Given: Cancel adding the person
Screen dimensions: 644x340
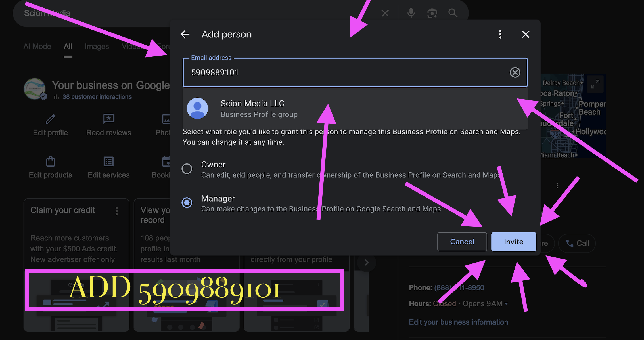Looking at the screenshot, I should (x=462, y=242).
